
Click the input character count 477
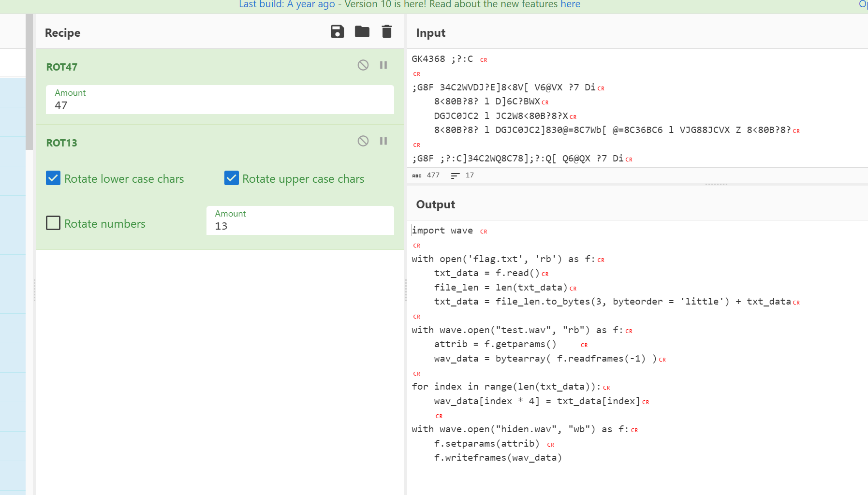pyautogui.click(x=433, y=175)
